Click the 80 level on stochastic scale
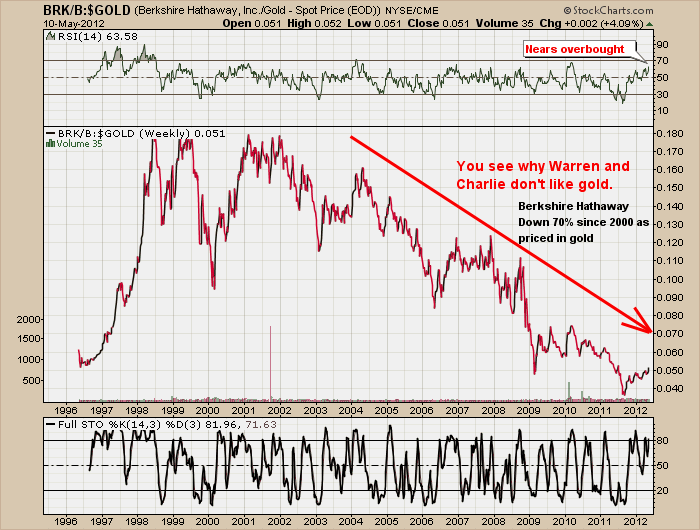The height and width of the screenshot is (530, 700). pos(662,441)
